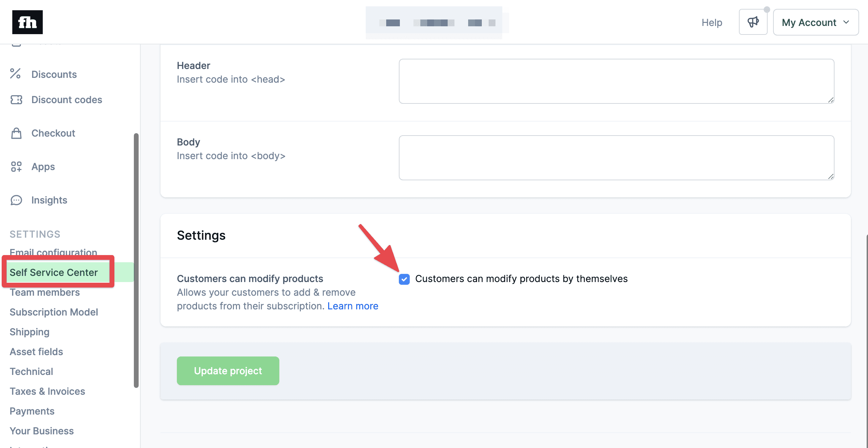The image size is (868, 448).
Task: Open the Help link
Action: point(712,23)
